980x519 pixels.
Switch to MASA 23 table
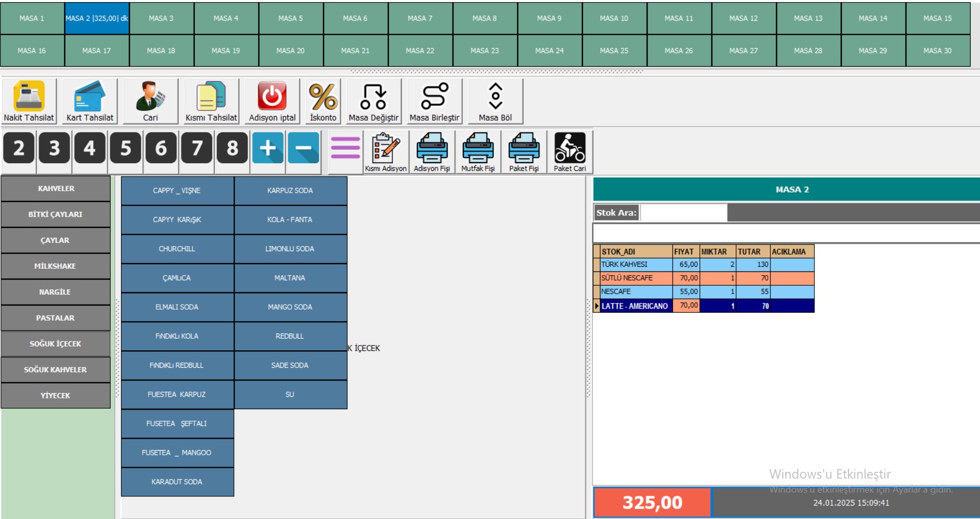(x=485, y=51)
